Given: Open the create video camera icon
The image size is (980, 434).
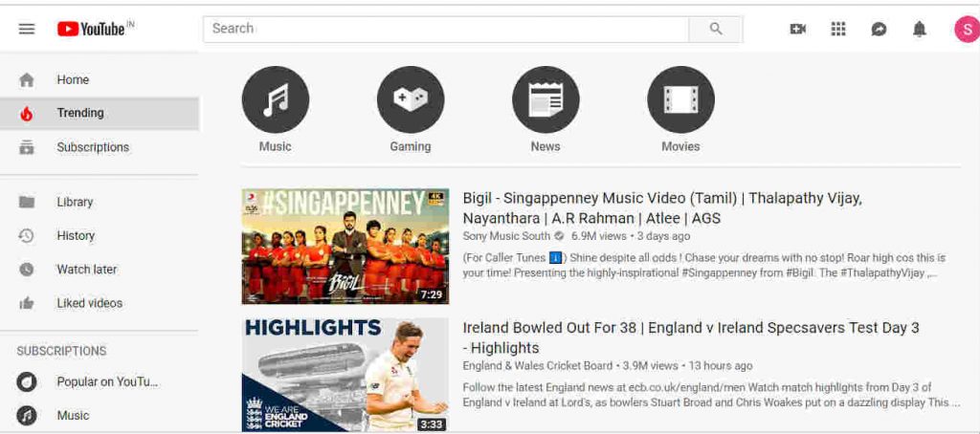Looking at the screenshot, I should pos(797,29).
